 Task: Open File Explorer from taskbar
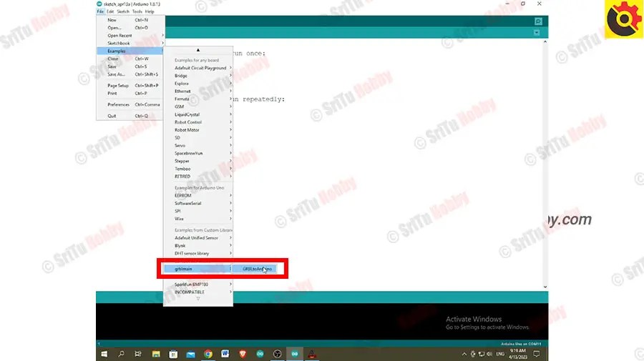click(156, 354)
